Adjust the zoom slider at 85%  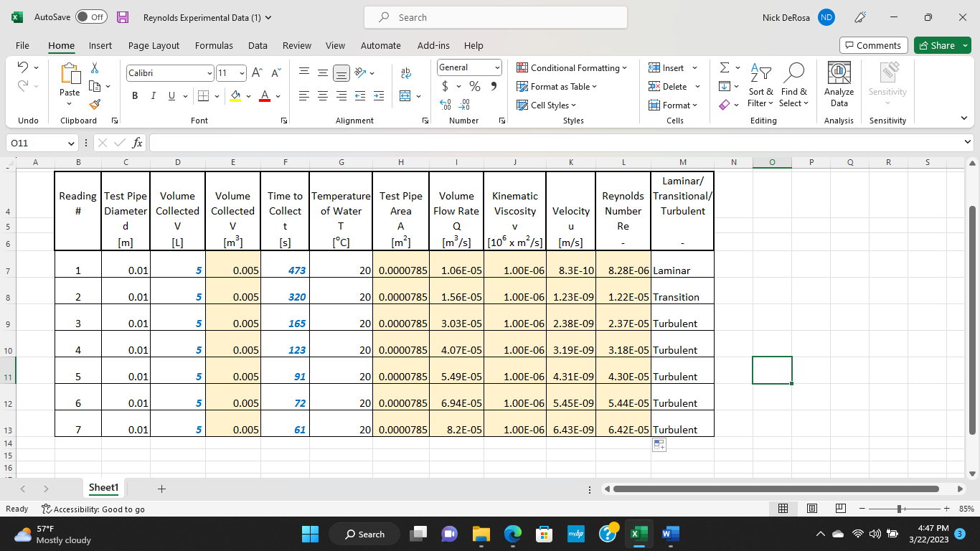(899, 509)
